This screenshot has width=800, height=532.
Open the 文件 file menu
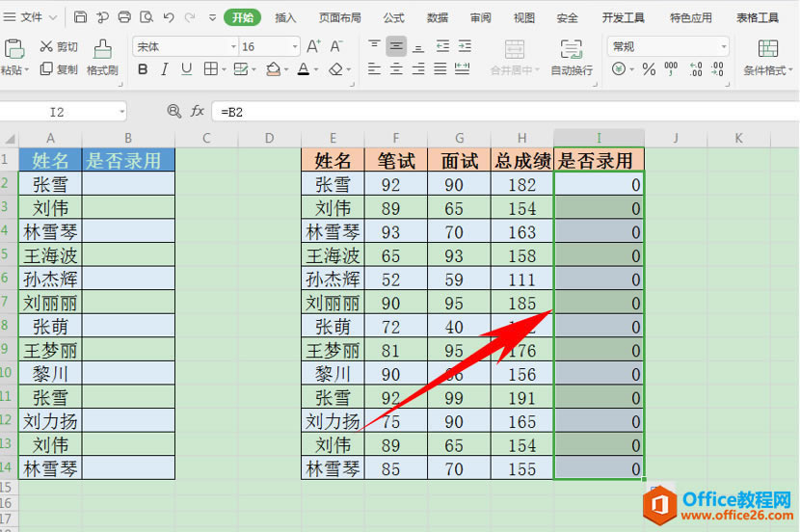30,17
